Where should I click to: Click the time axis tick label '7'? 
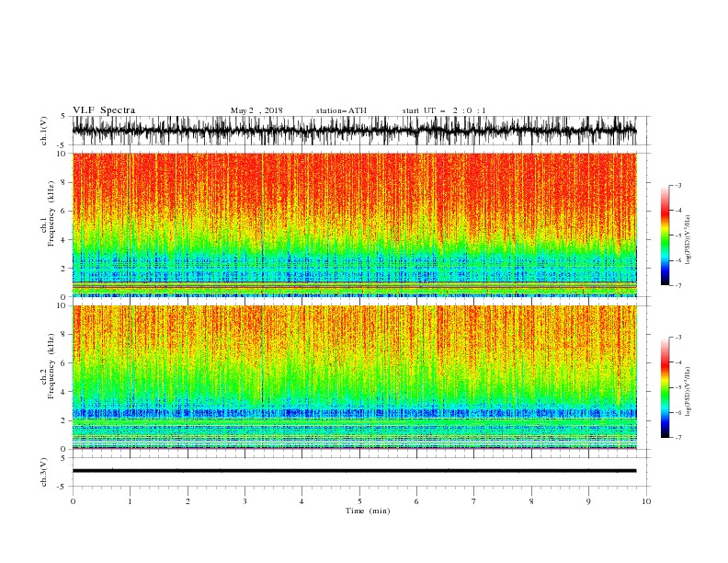coord(474,501)
